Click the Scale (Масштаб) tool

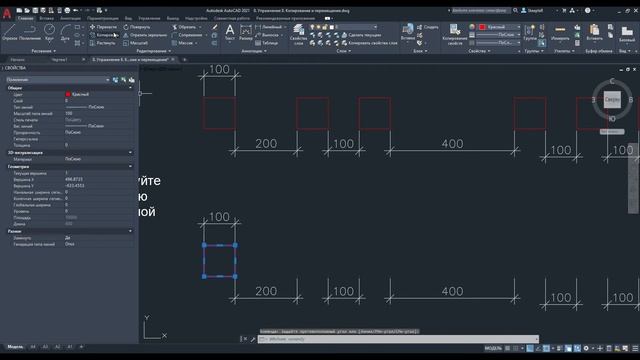(x=136, y=43)
